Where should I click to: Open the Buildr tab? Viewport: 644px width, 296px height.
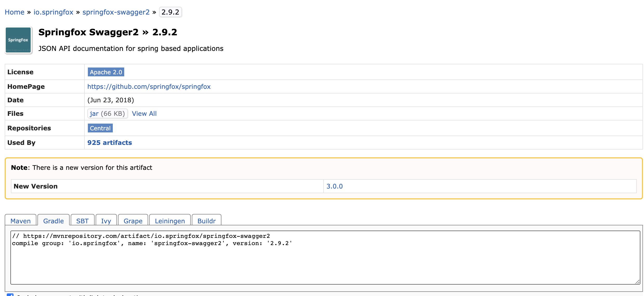pos(206,221)
